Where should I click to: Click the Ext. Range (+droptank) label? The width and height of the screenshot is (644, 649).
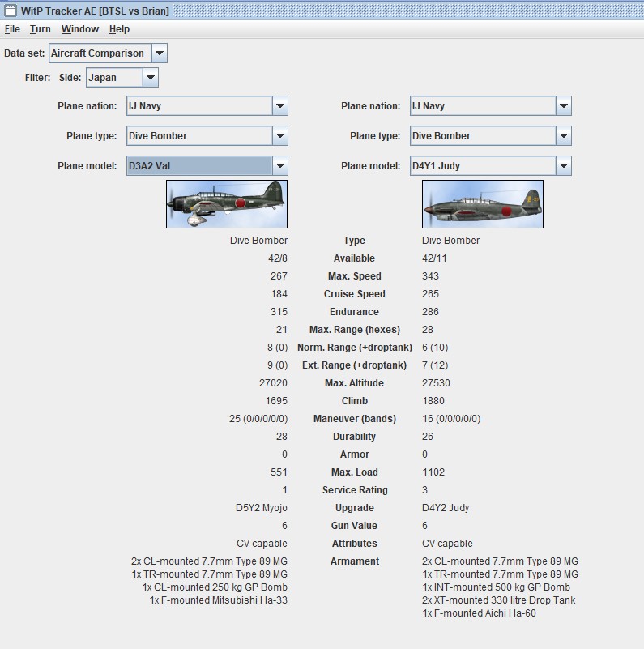(x=355, y=365)
